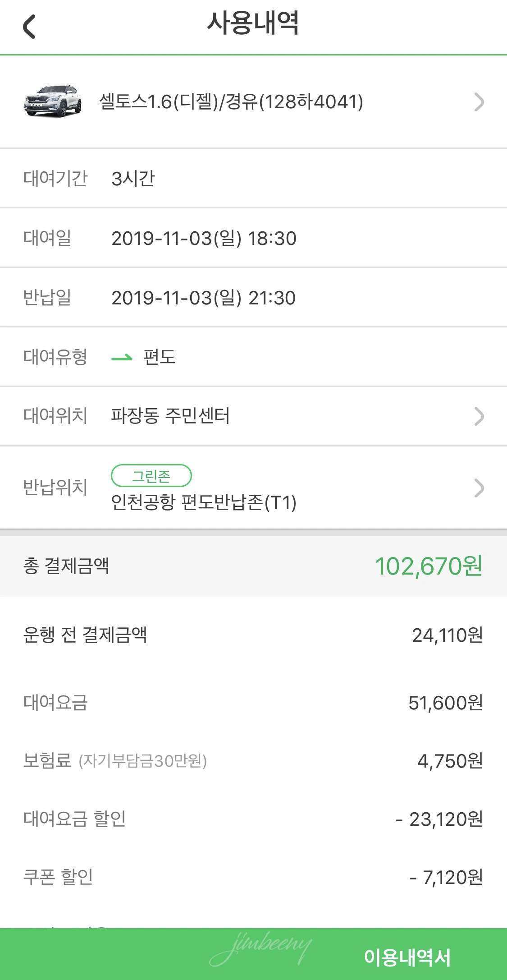Select the 대여요금 51,600원 line item
Viewport: 507px width, 980px height.
coord(253,703)
